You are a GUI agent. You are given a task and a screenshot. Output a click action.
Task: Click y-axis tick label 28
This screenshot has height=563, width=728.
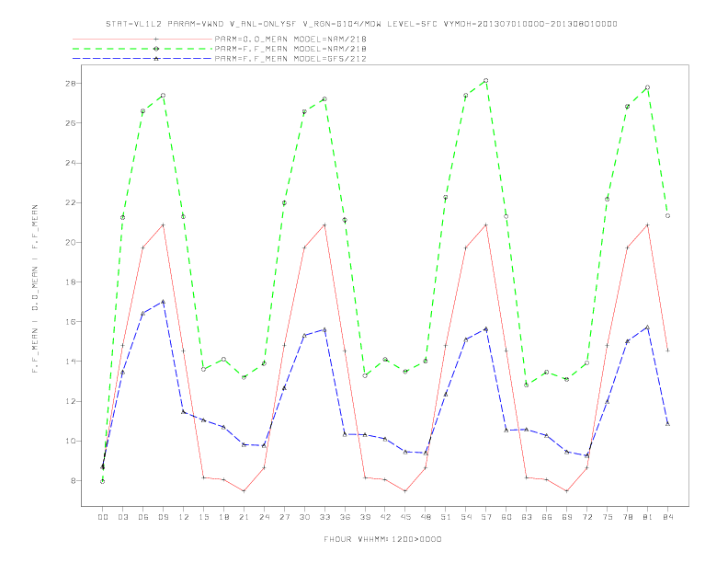pyautogui.click(x=72, y=84)
